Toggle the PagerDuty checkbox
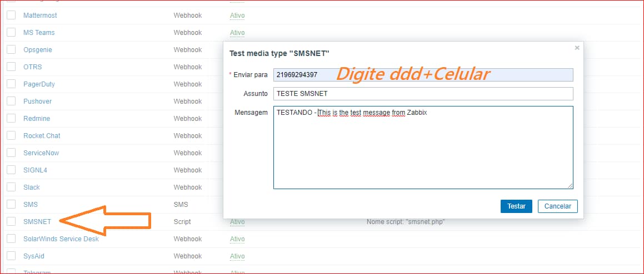 (11, 84)
